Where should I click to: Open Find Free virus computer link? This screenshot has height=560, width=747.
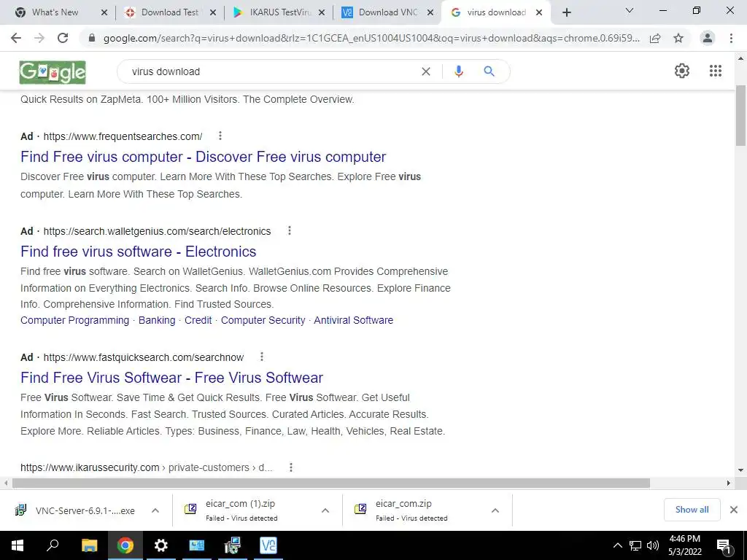tap(203, 157)
